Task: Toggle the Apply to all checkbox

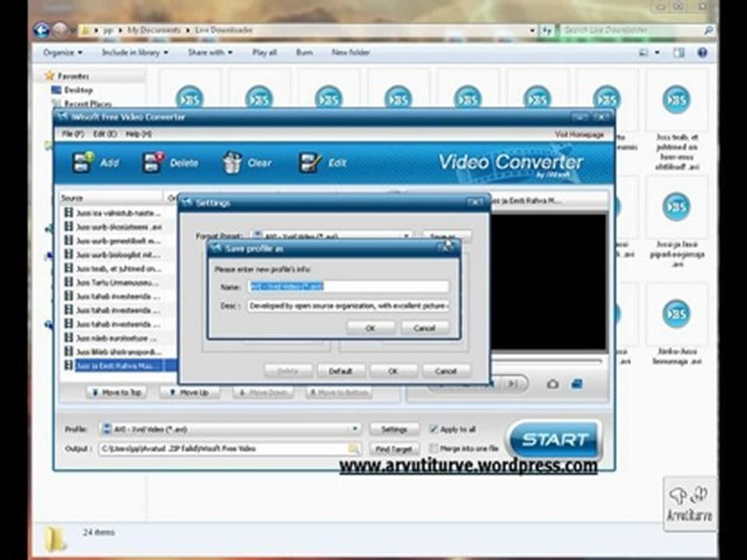Action: 433,429
